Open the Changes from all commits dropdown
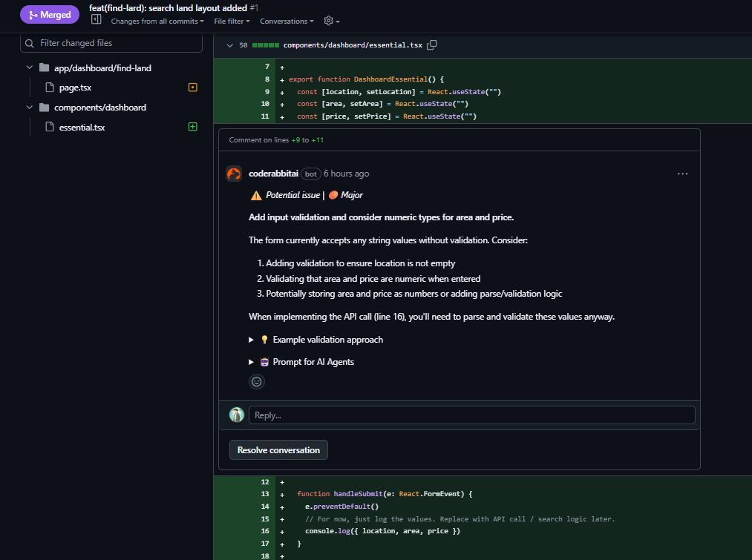The width and height of the screenshot is (752, 560). point(157,21)
